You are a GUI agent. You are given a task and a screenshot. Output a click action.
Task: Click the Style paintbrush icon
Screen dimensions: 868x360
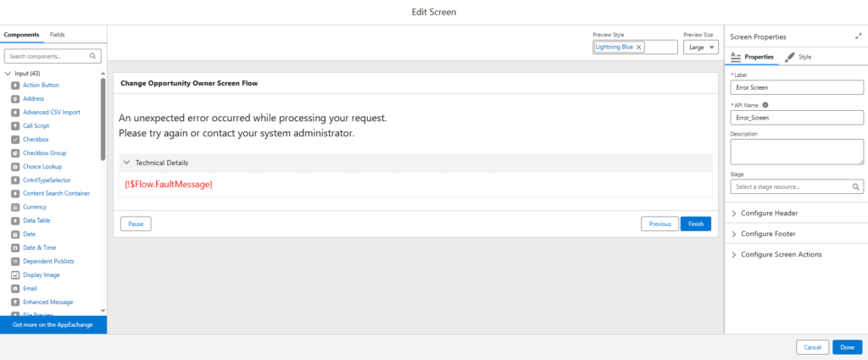789,57
